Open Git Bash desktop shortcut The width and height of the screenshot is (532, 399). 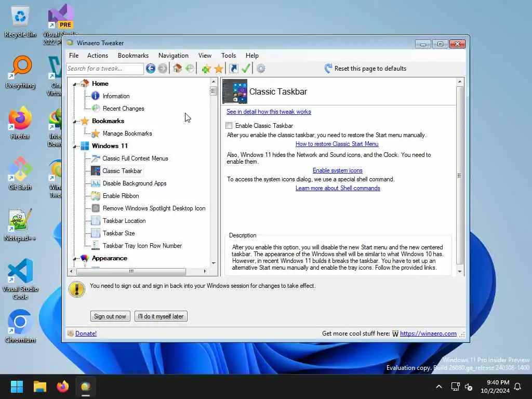20,174
